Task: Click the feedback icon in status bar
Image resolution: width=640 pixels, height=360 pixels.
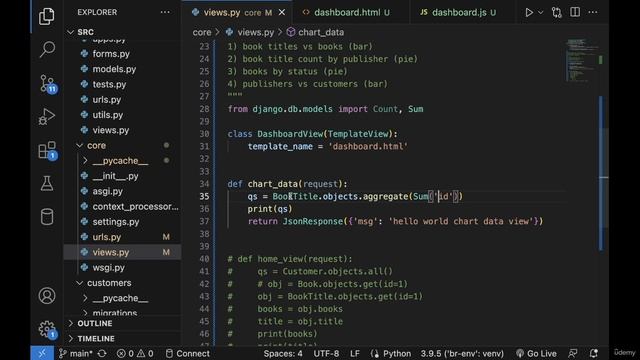Action: coord(573,353)
